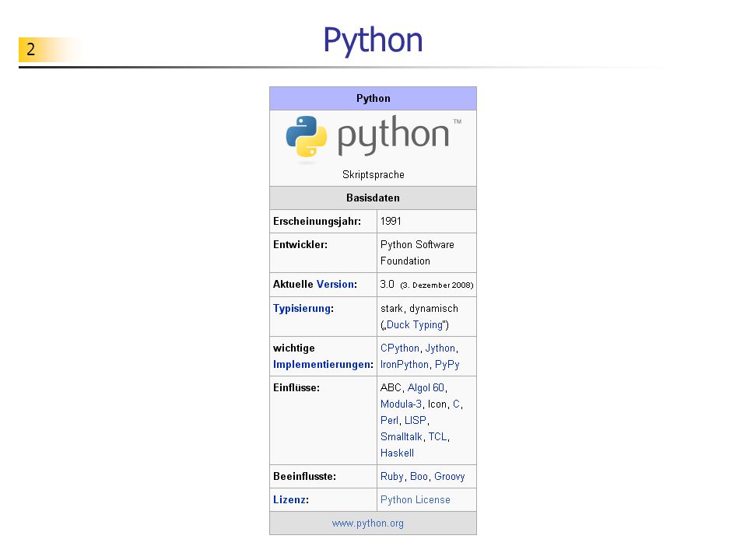Image resolution: width=747 pixels, height=560 pixels.
Task: Follow the Python License link
Action: 415,499
